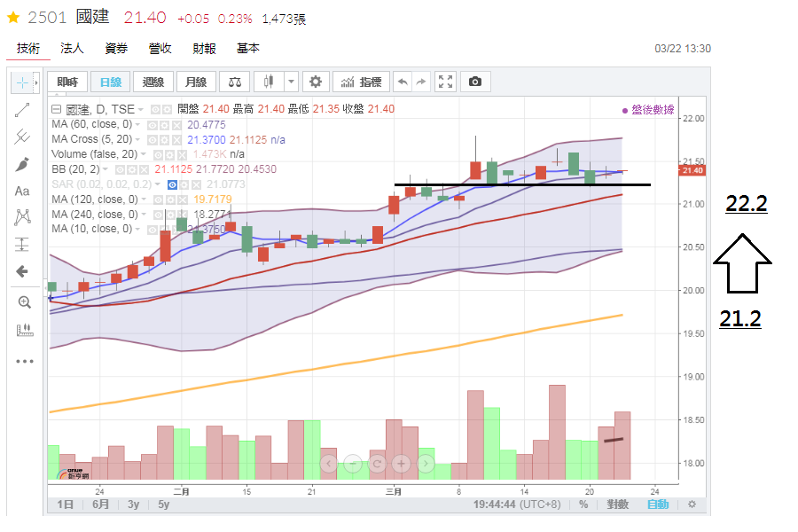This screenshot has width=798, height=532.
Task: Collapse the indicator legend for 國建
Action: pos(56,109)
